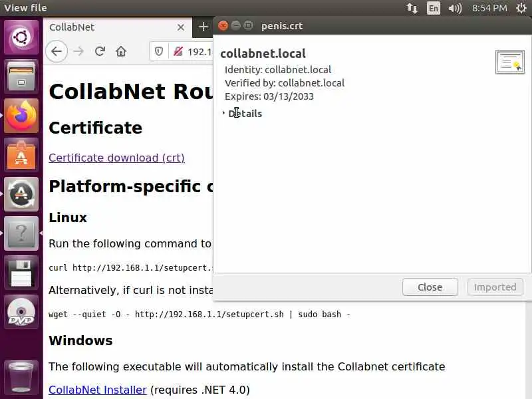Close the penis.crt certificate window
Screen dimensions: 532x399
point(223,26)
